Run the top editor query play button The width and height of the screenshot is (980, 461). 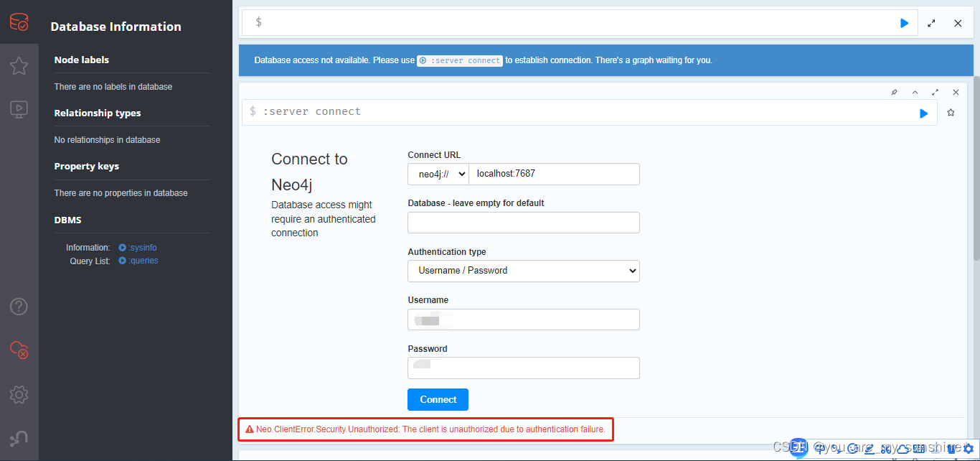point(904,23)
